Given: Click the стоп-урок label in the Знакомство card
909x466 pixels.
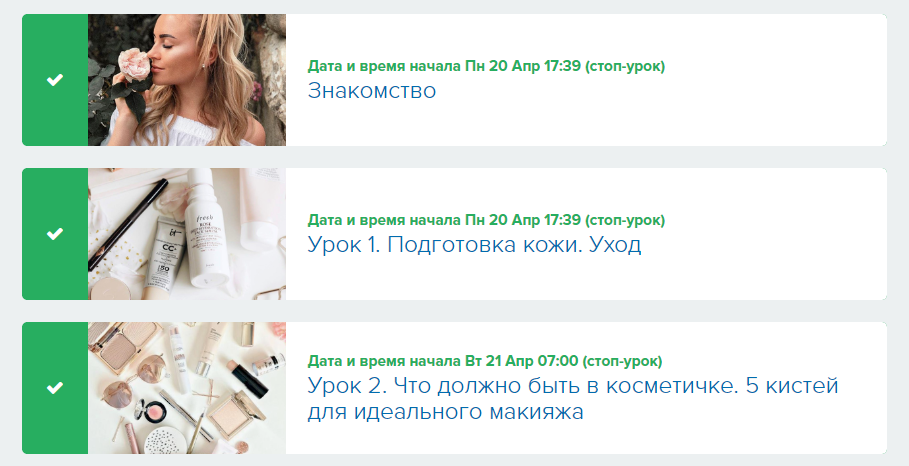Looking at the screenshot, I should point(625,66).
